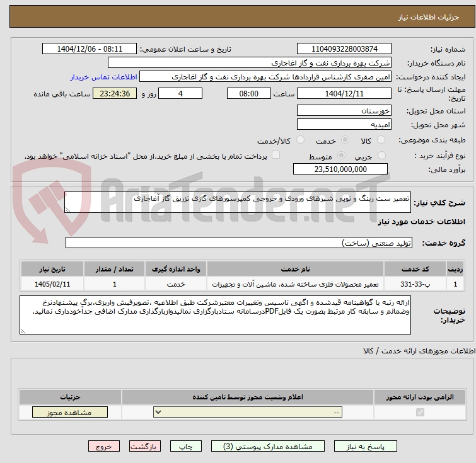476x463 pixels.
Task: Click the buyer organization name field
Action: pos(250,63)
